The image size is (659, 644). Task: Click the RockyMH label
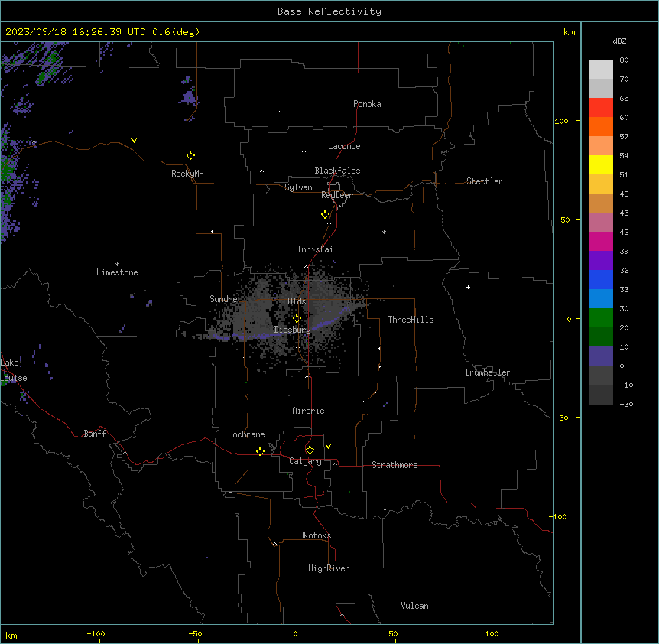point(187,174)
